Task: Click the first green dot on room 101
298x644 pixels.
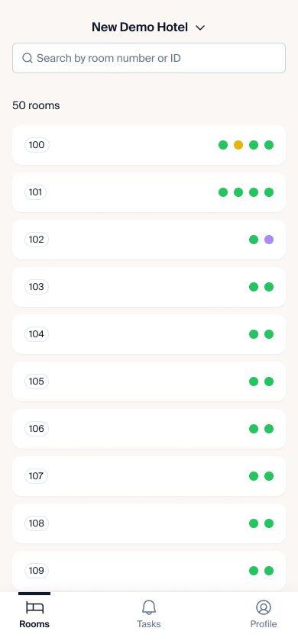Action: (x=223, y=192)
